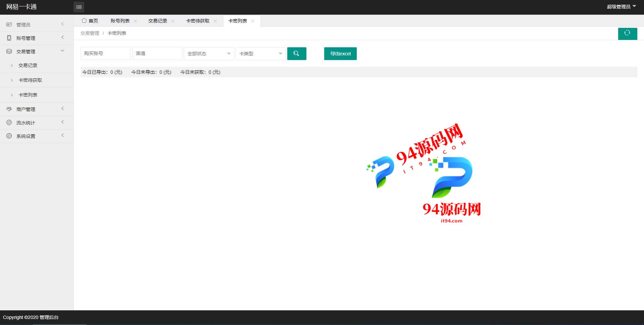Expand the 商户管理 menu chevron

(62, 108)
